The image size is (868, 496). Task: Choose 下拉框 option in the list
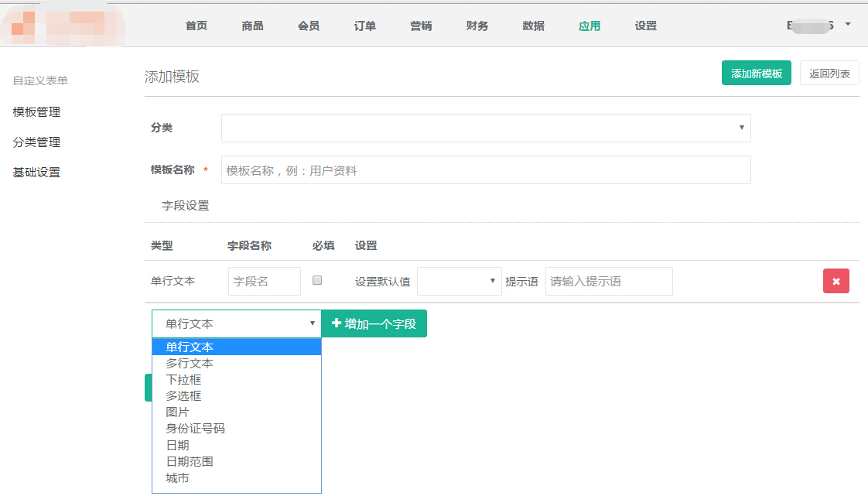tap(184, 380)
